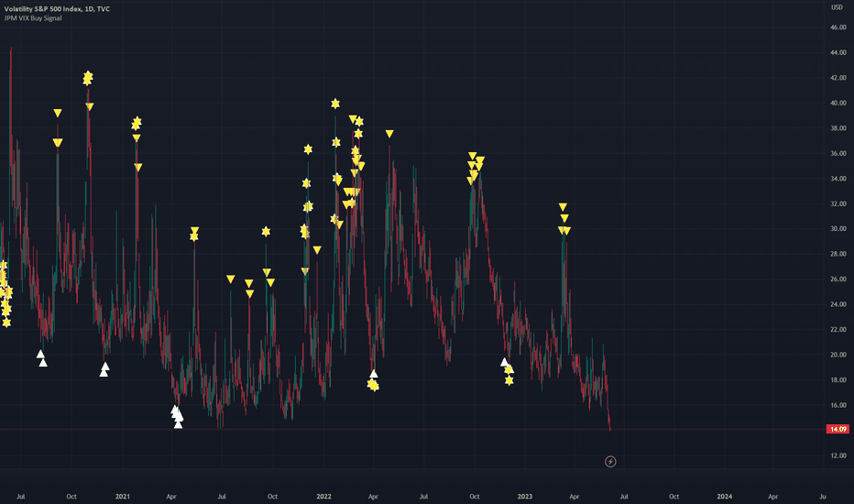The height and width of the screenshot is (504, 854).
Task: Click the 42.00 price axis label
Action: 838,78
